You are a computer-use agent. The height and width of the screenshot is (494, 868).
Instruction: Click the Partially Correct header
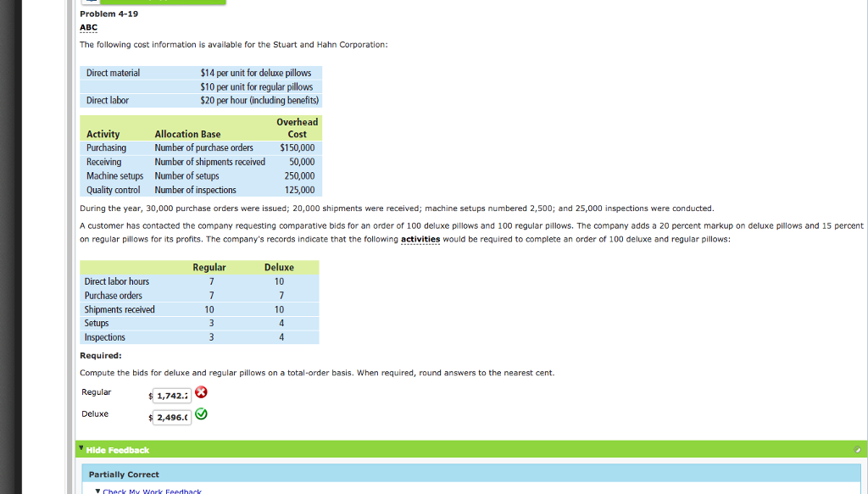tap(122, 474)
